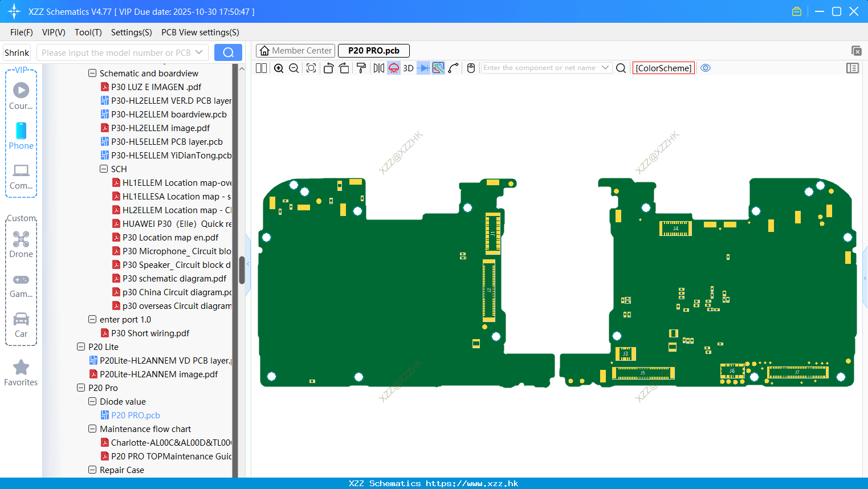Open model number dropdown arrow

pos(199,52)
